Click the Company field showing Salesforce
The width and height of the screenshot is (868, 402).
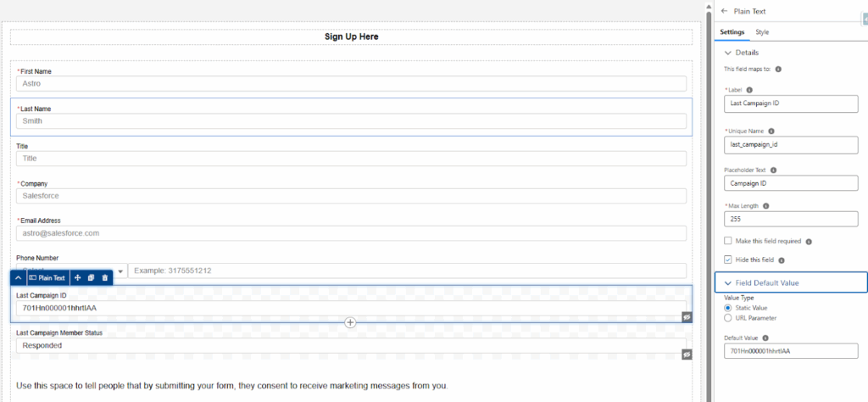(x=351, y=196)
